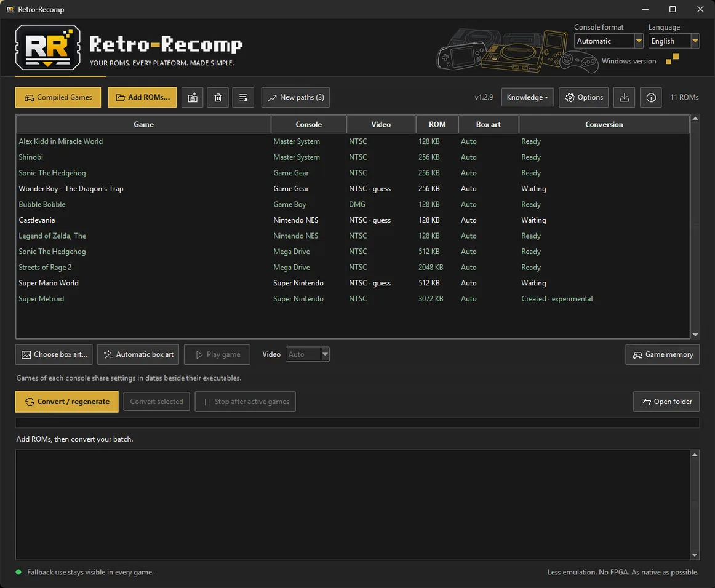This screenshot has height=588, width=715.
Task: Select Wonder Boy - The Dragon's Trap row
Action: [x=353, y=189]
